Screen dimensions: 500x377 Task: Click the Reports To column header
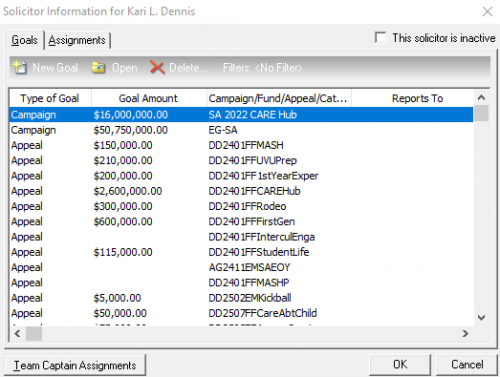(413, 98)
